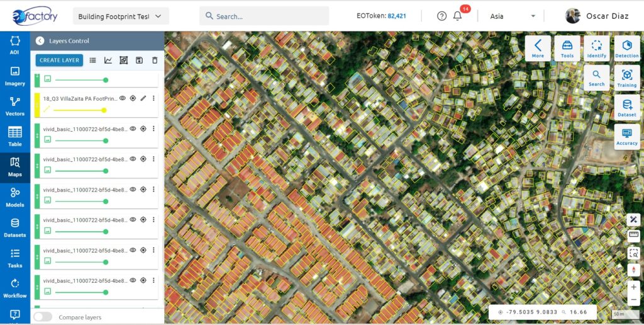Screen dimensions: 644x325
Task: Toggle visibility of first vivid_basic layer
Action: click(x=133, y=128)
